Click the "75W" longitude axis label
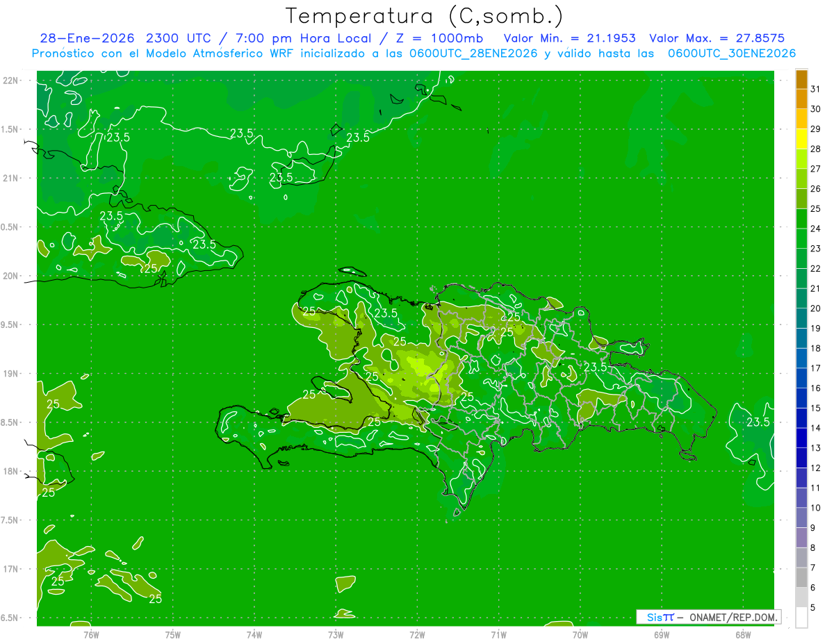The height and width of the screenshot is (644, 834). (x=173, y=634)
